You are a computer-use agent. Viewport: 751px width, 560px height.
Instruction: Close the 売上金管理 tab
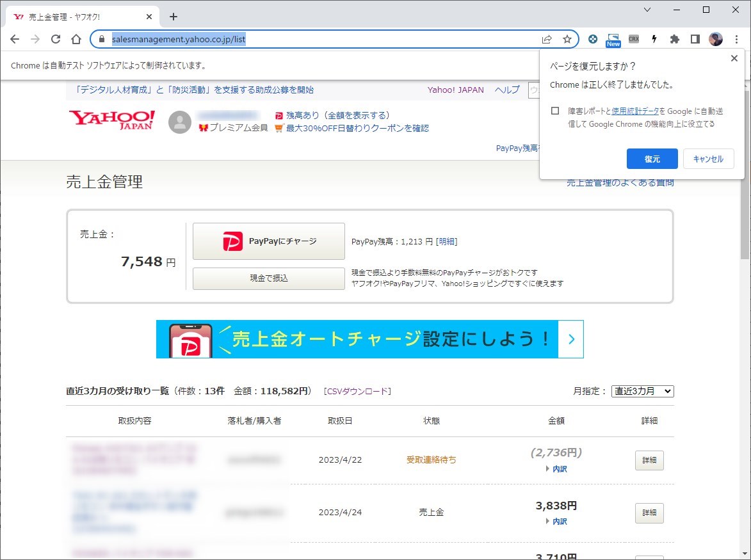[149, 17]
